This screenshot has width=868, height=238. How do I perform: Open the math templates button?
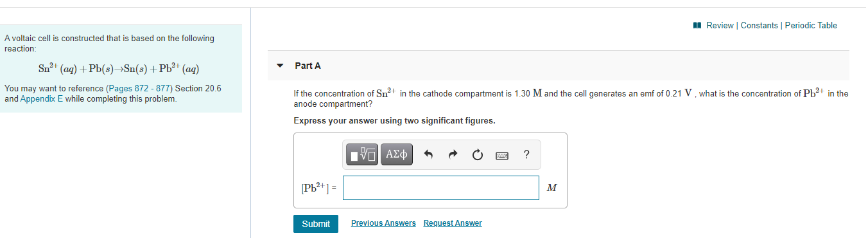pos(363,154)
